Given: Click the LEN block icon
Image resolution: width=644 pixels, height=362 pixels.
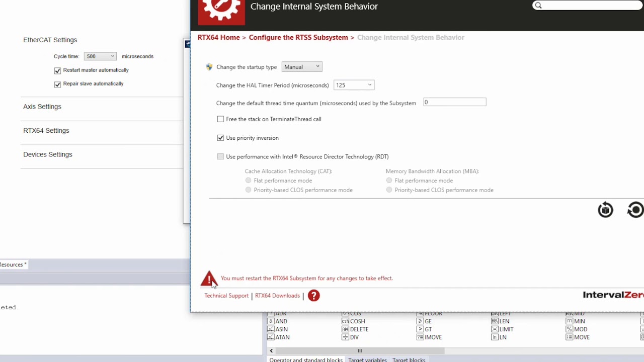Looking at the screenshot, I should 495,321.
